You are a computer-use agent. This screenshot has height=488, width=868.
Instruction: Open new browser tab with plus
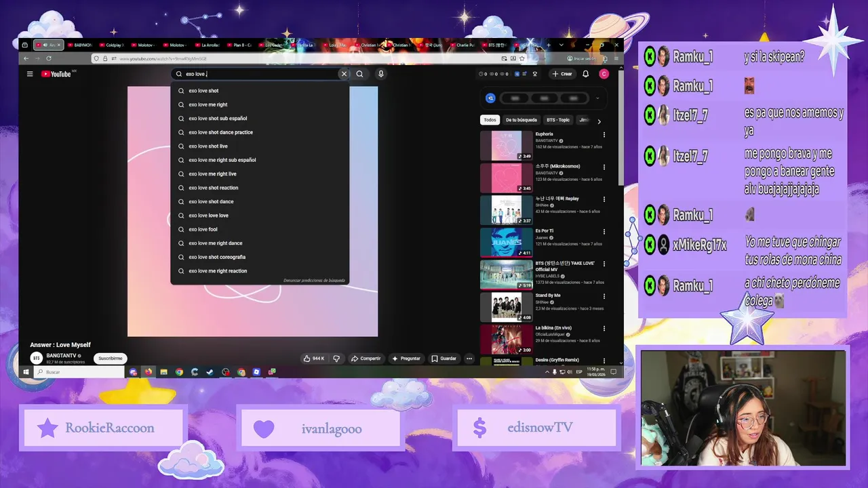pos(549,45)
